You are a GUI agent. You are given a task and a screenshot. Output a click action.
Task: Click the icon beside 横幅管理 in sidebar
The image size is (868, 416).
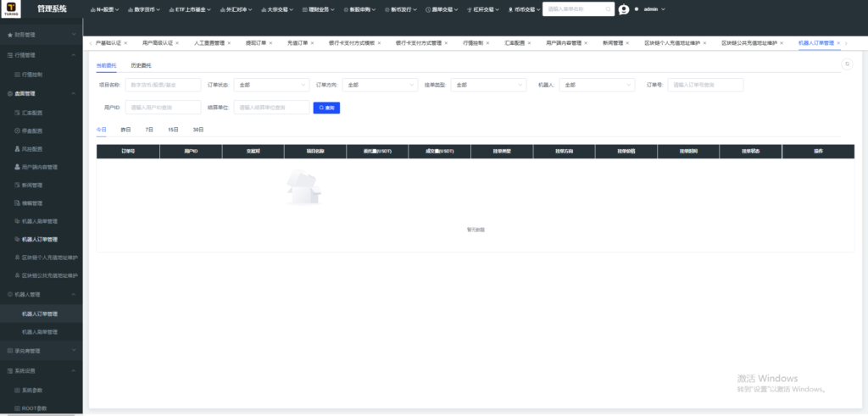[17, 203]
